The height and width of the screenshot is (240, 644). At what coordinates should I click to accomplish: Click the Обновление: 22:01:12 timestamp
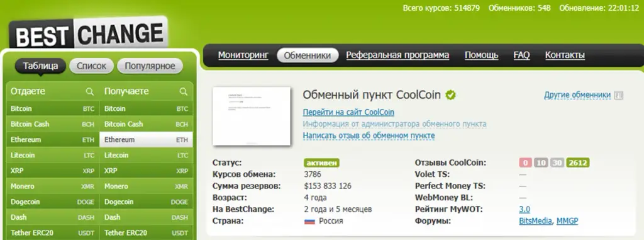(x=599, y=8)
